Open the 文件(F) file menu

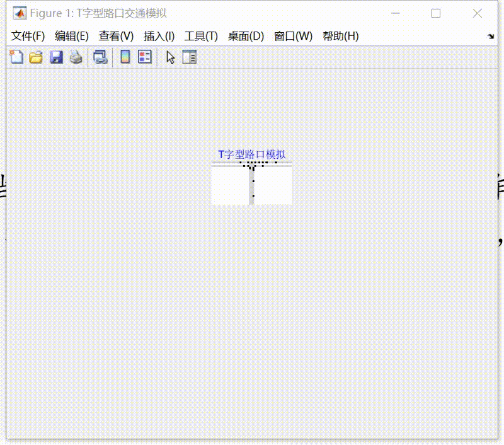click(26, 36)
